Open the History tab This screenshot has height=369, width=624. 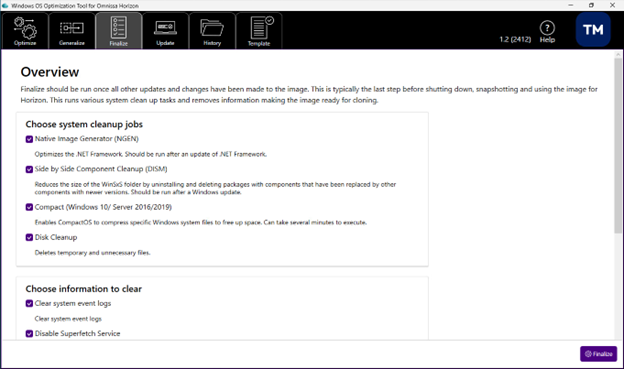click(x=212, y=31)
